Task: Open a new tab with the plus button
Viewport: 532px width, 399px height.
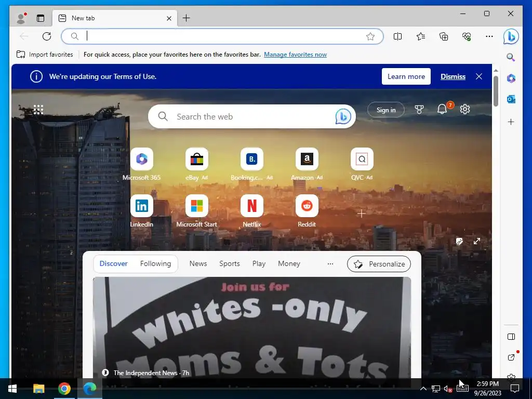Action: [187, 18]
